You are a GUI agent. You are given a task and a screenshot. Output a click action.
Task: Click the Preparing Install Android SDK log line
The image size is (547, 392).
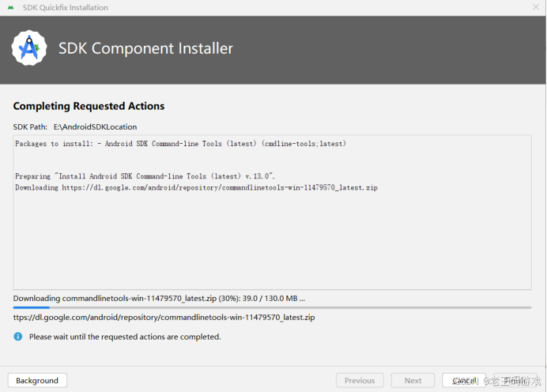(x=145, y=176)
